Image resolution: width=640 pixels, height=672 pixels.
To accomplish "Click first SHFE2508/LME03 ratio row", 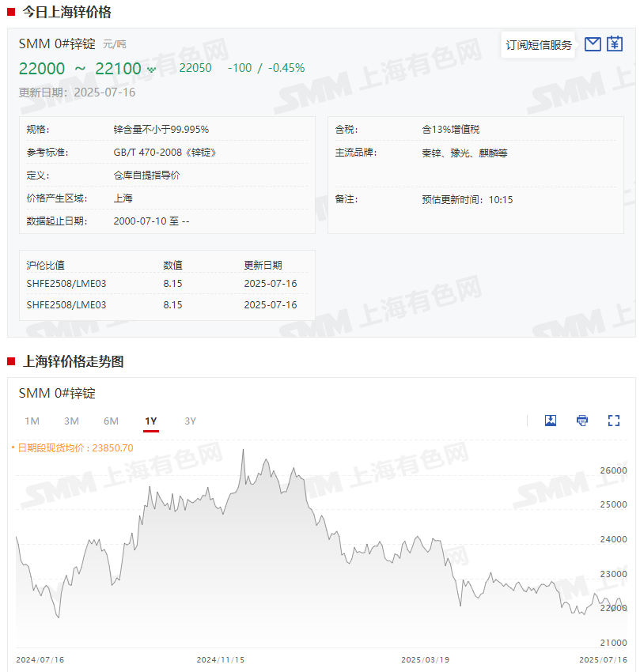I will pos(167,284).
